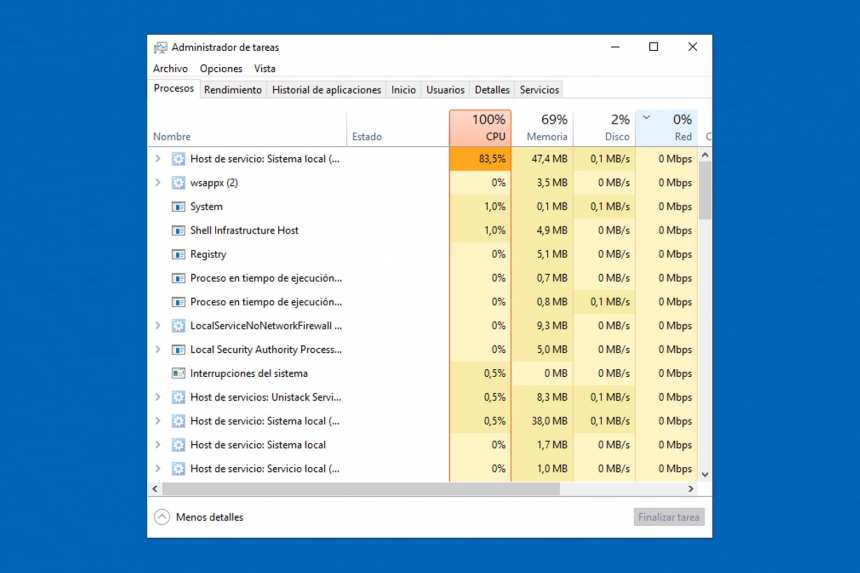Viewport: 860px width, 573px height.
Task: Collapse view with Menos detalles arrow
Action: click(162, 517)
